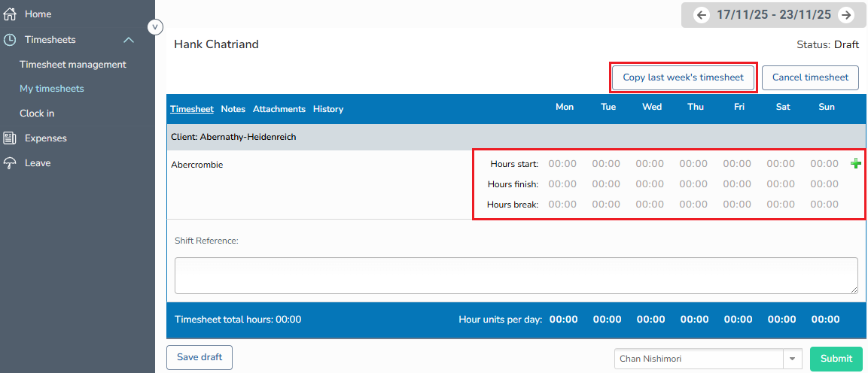868x373 pixels.
Task: Click the Expenses newspaper icon
Action: tap(10, 138)
